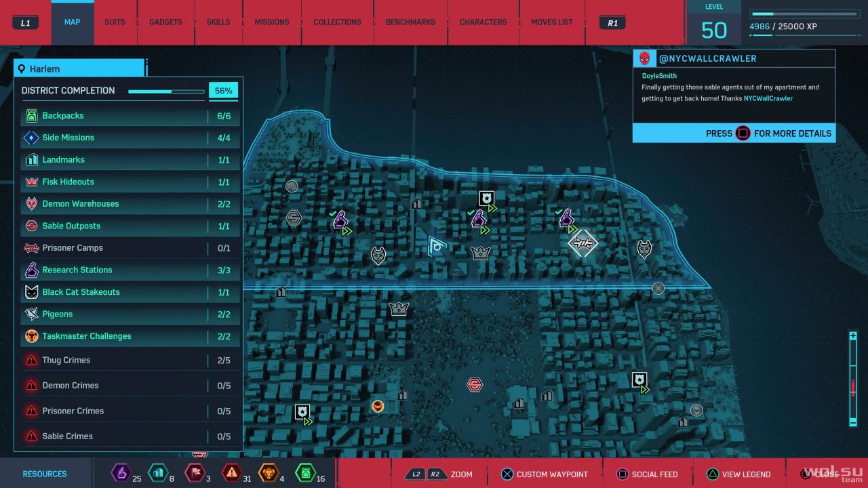Select the Thug Crimes warning icon

31,360
